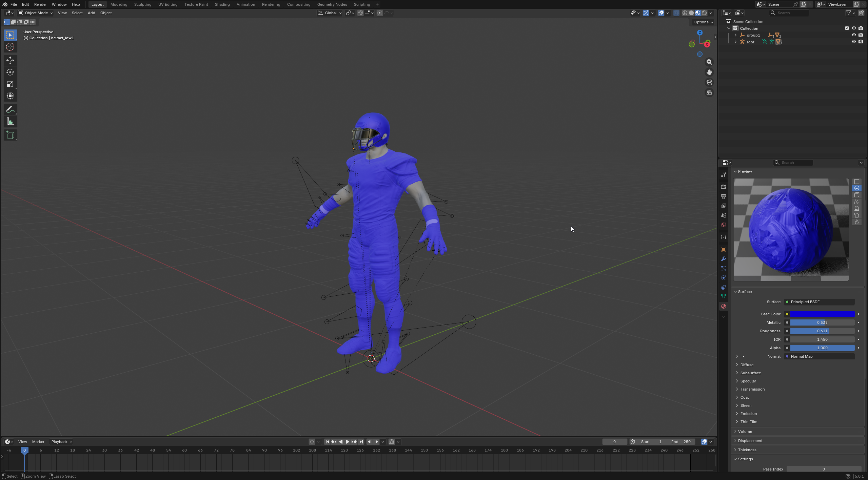The height and width of the screenshot is (480, 868).
Task: Click the Toggle Camera View icon
Action: click(709, 82)
